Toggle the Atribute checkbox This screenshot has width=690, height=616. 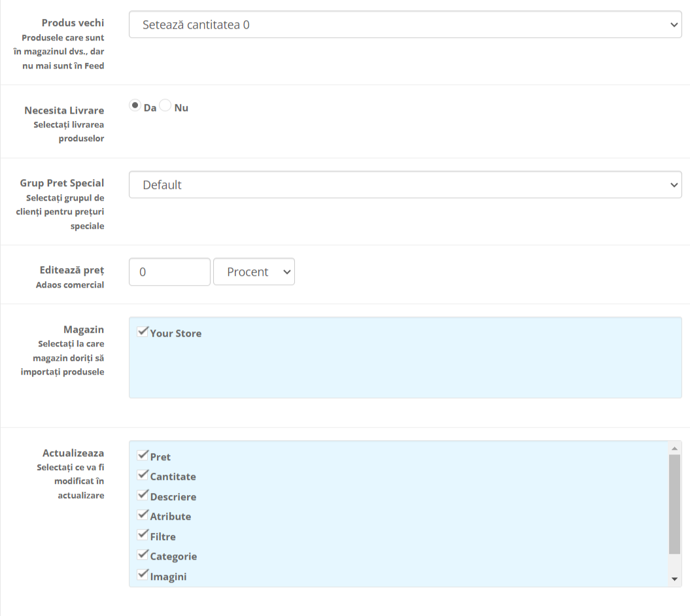click(143, 515)
